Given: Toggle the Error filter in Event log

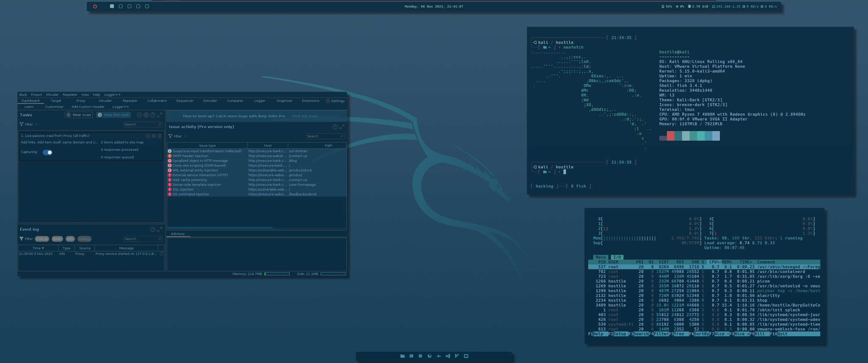Looking at the screenshot, I should click(57, 239).
